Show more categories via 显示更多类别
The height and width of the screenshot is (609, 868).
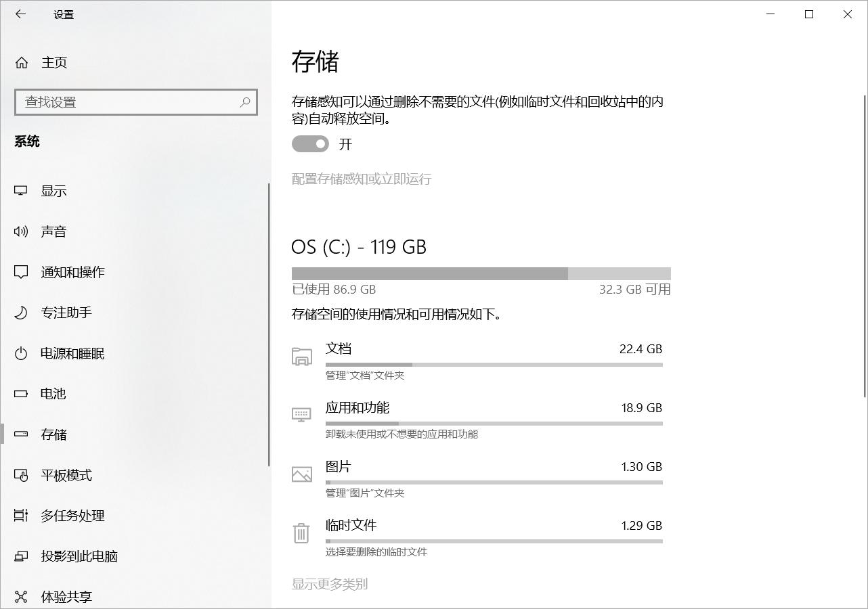coord(330,583)
